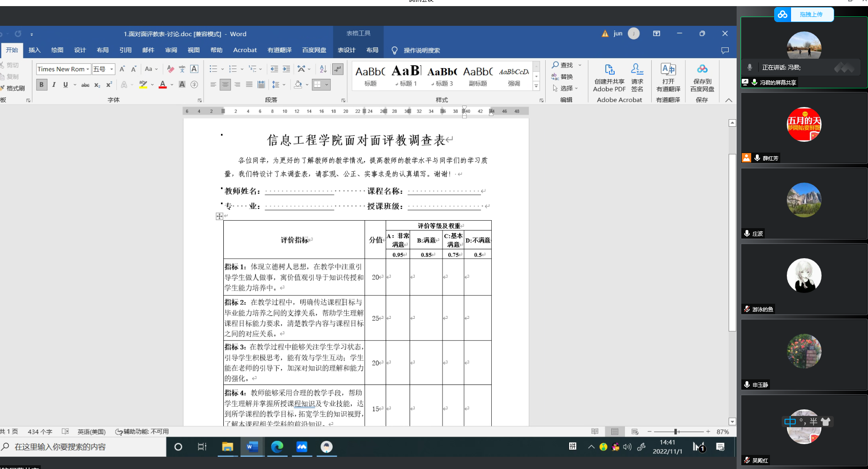Viewport: 868px width, 469px height.
Task: Open Youdao Translate from the ribbon
Action: [668, 78]
